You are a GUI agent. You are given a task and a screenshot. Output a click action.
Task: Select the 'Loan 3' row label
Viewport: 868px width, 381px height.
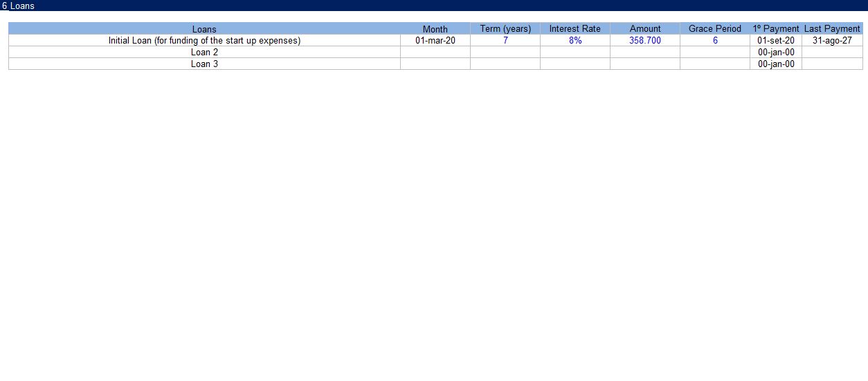tap(204, 64)
